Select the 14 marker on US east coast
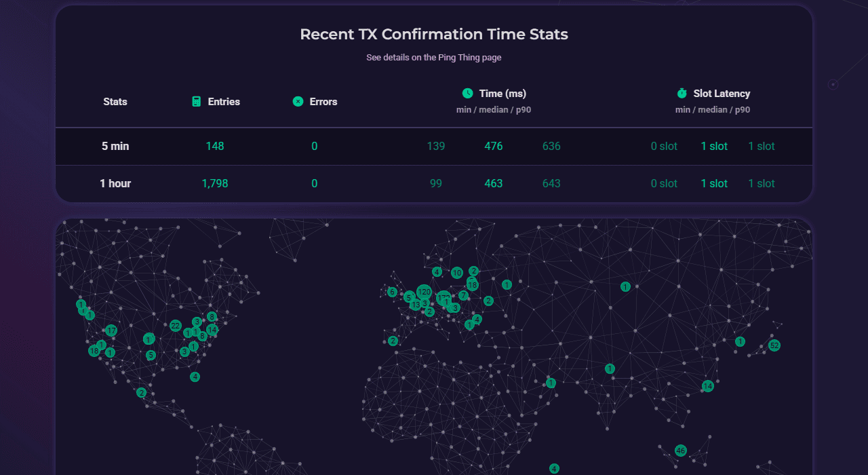Screen dimensions: 868x475 (x=212, y=330)
